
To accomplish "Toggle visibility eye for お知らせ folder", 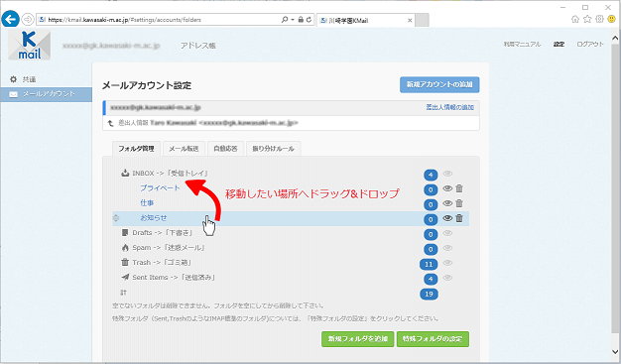I will coord(447,218).
